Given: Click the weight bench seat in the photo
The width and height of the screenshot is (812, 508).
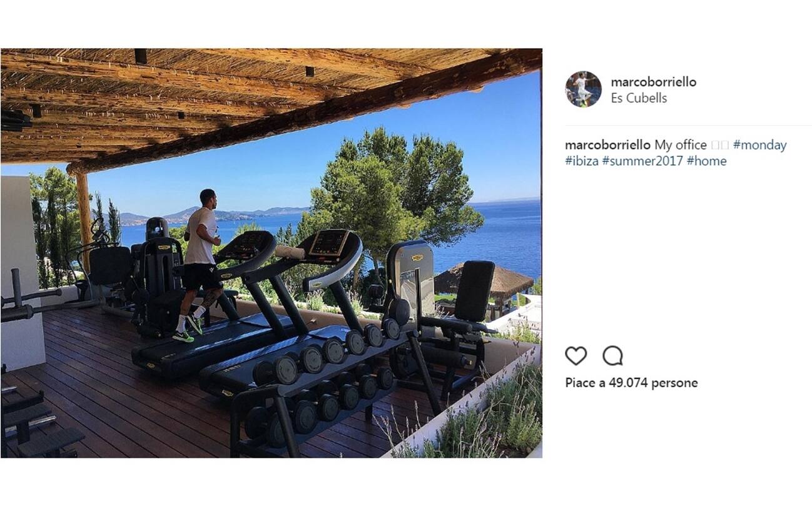Looking at the screenshot, I should [x=474, y=291].
